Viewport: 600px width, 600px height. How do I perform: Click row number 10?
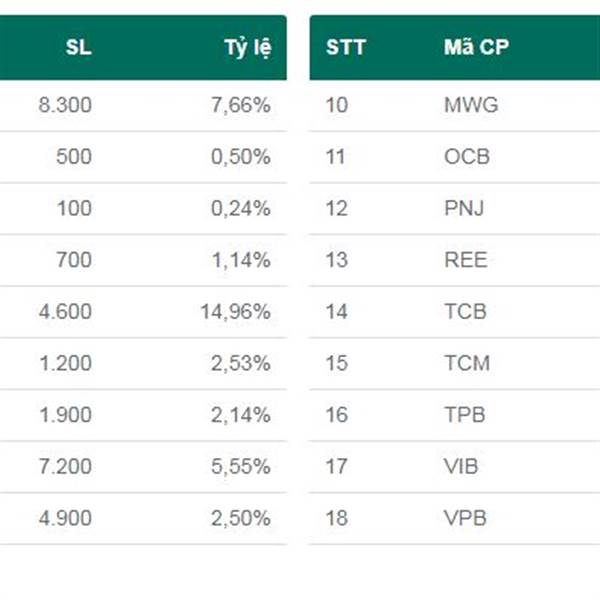pyautogui.click(x=337, y=105)
